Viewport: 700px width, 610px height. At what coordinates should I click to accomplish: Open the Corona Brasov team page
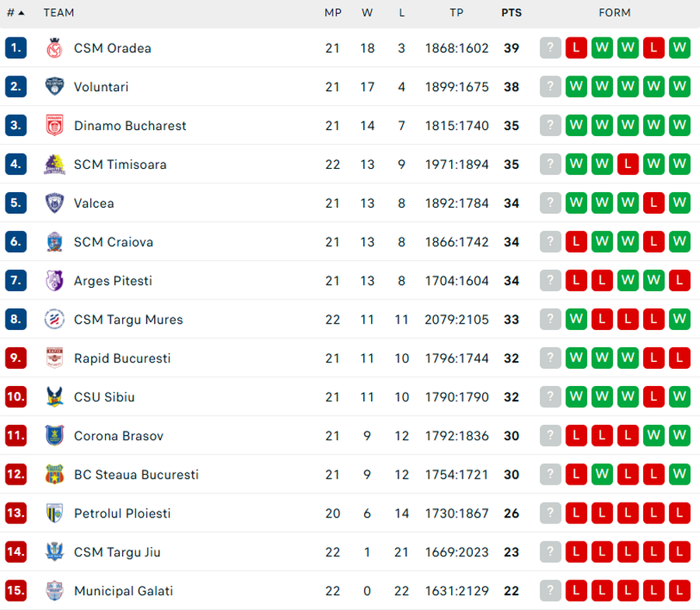coord(118,436)
